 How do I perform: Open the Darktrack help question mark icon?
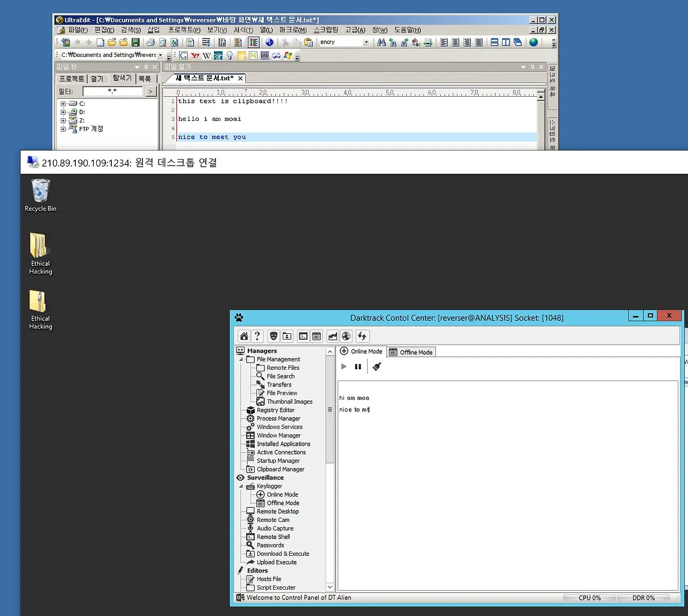257,336
